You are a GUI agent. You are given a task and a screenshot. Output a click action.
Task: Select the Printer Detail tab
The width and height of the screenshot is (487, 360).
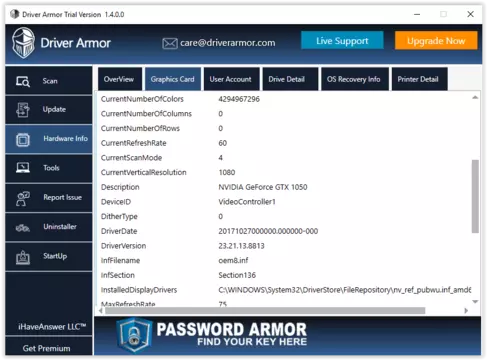click(x=419, y=79)
